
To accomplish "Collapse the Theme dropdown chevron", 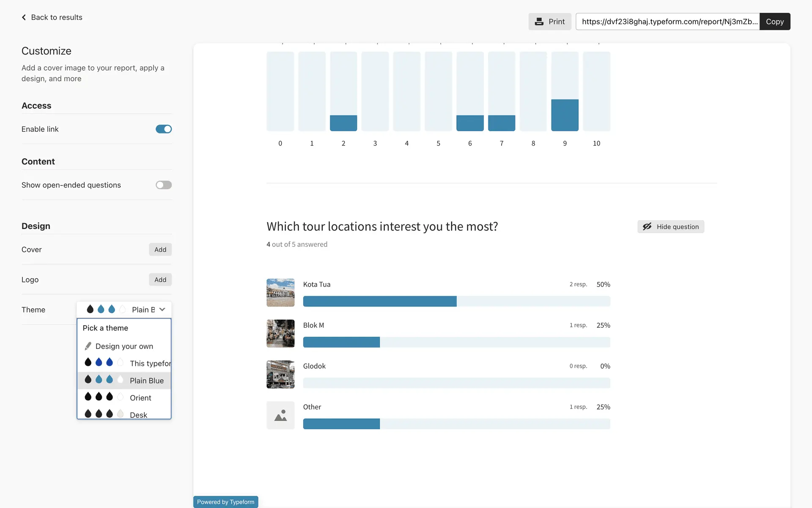I will click(162, 309).
